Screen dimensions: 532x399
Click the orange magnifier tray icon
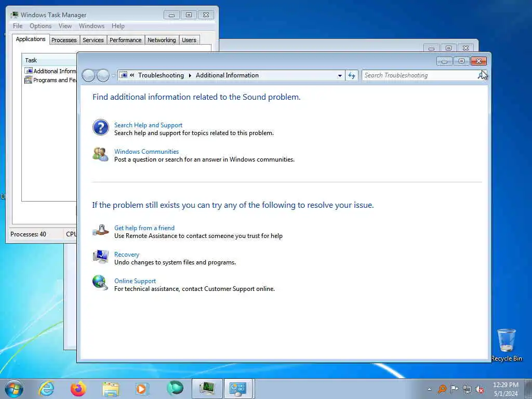coord(442,389)
